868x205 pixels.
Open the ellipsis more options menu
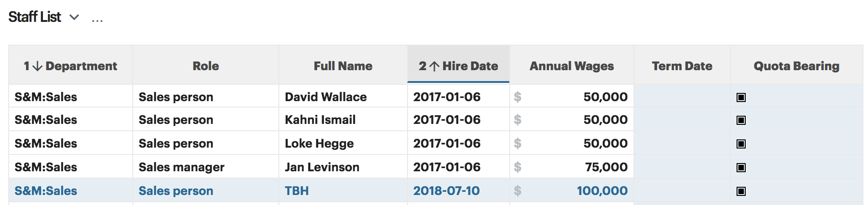97,19
